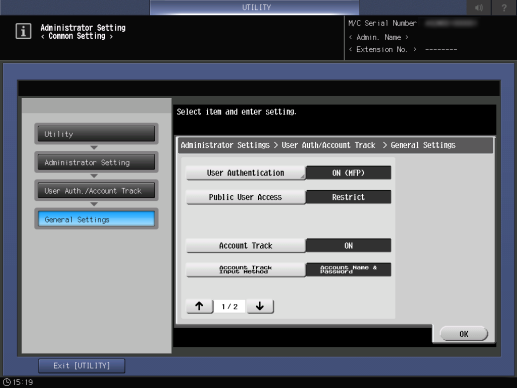Toggle the Account Track ON value
The height and width of the screenshot is (388, 517).
click(348, 246)
